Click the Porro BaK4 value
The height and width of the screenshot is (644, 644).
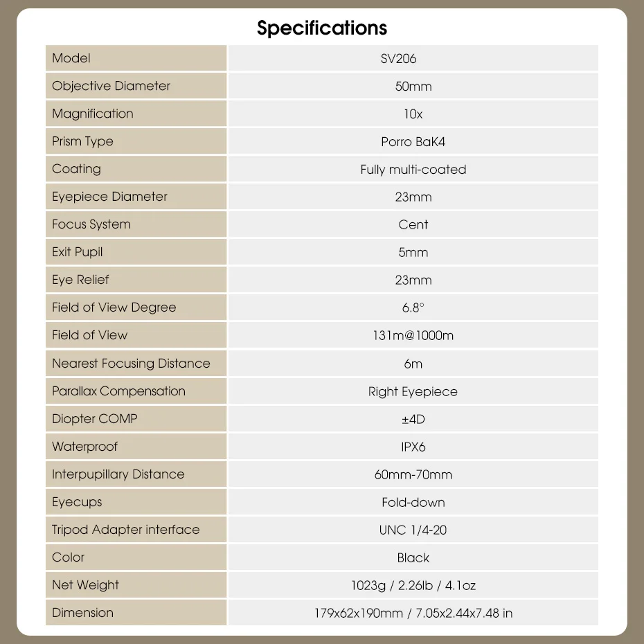coord(413,142)
